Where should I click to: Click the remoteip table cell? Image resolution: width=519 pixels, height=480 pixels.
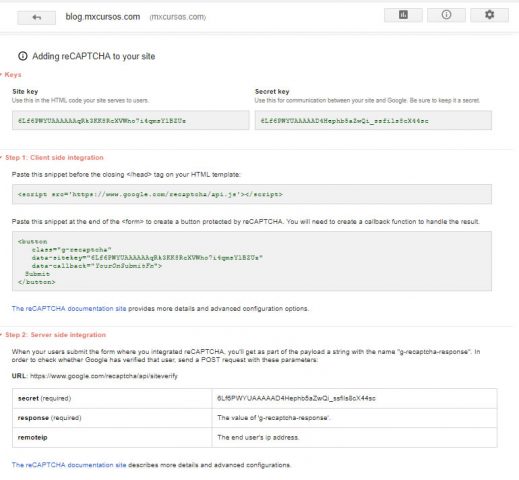click(112, 437)
